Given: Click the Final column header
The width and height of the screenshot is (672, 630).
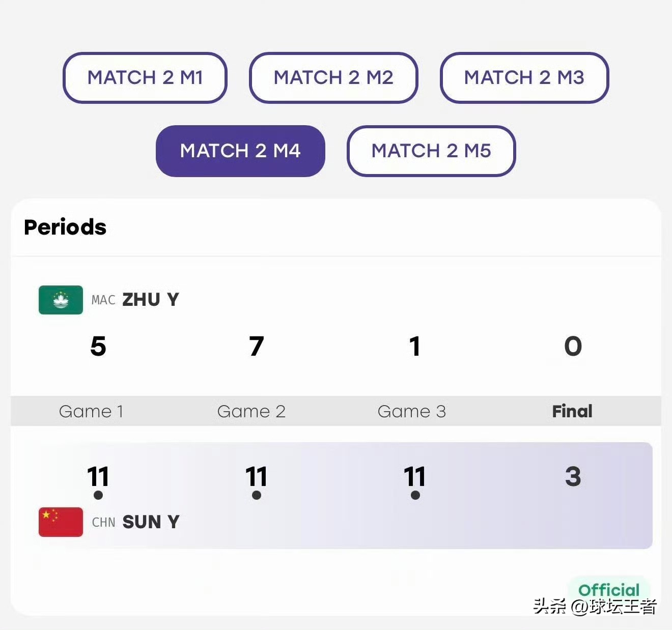Looking at the screenshot, I should 572,411.
